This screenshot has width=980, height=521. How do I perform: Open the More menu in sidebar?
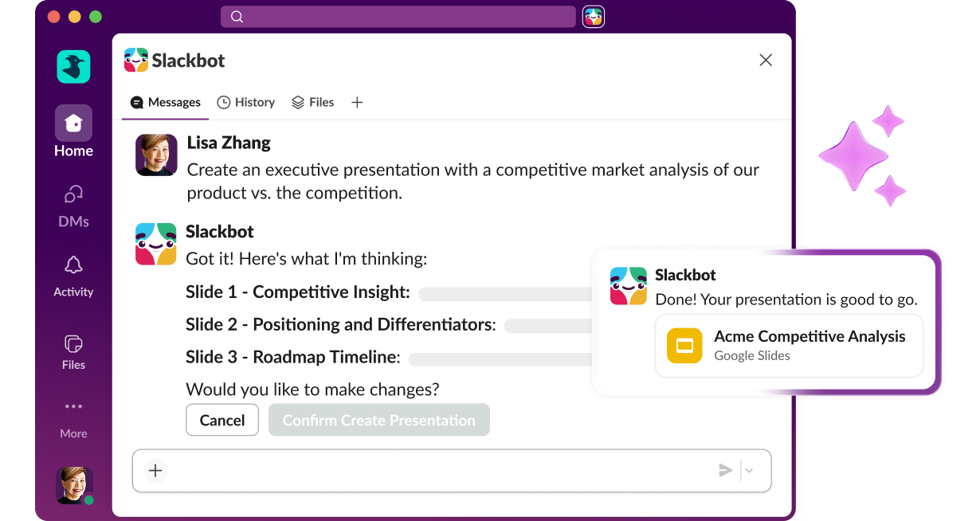coord(73,419)
